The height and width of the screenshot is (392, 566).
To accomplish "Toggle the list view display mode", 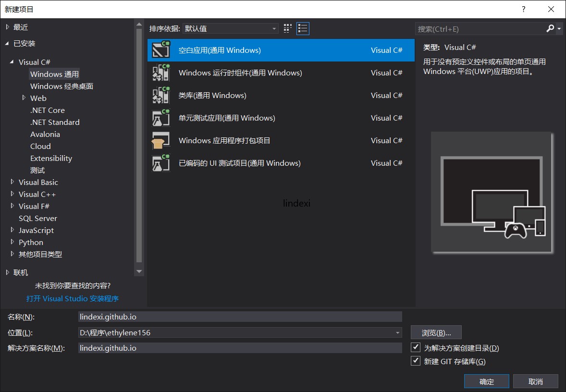I will point(303,28).
